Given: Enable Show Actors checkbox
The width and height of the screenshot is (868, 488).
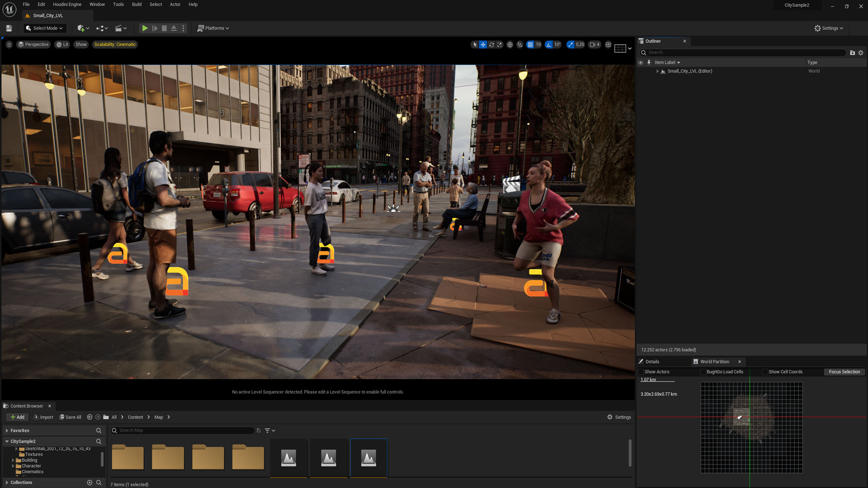Looking at the screenshot, I should pyautogui.click(x=641, y=372).
